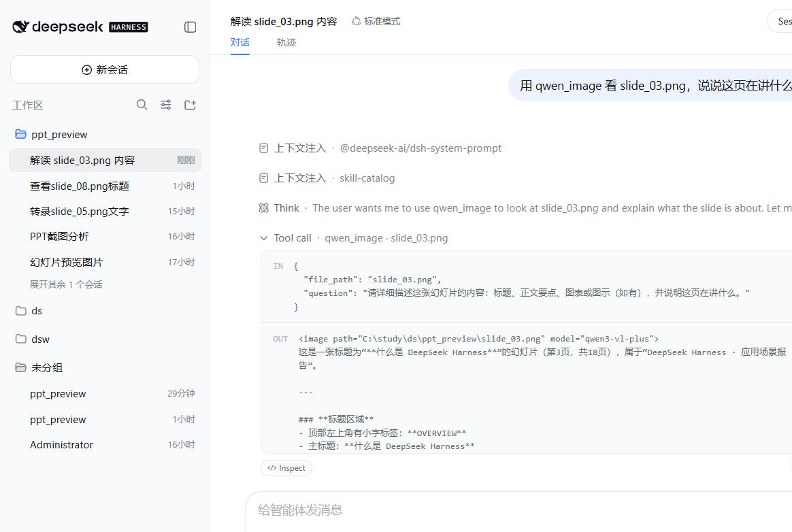The height and width of the screenshot is (532, 792).
Task: Open session 幻灯片预览图片
Action: coord(105,262)
